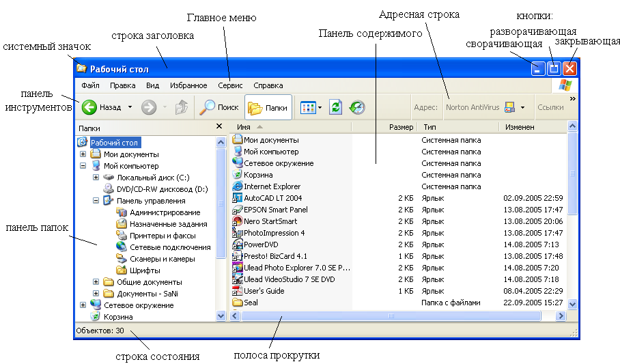620x364 pixels.
Task: Click the Мой компьютер icon in file list
Action: (237, 151)
